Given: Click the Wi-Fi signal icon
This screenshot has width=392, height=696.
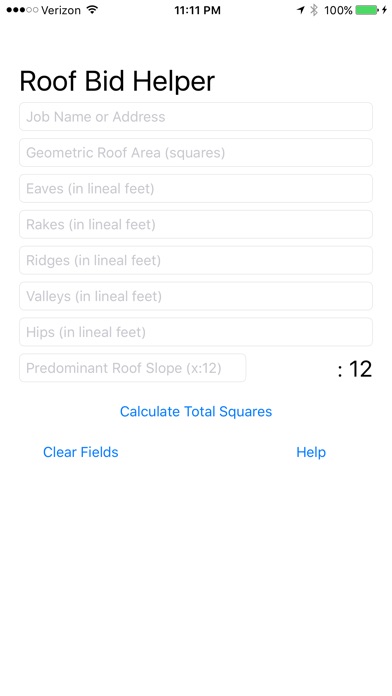Looking at the screenshot, I should point(92,9).
